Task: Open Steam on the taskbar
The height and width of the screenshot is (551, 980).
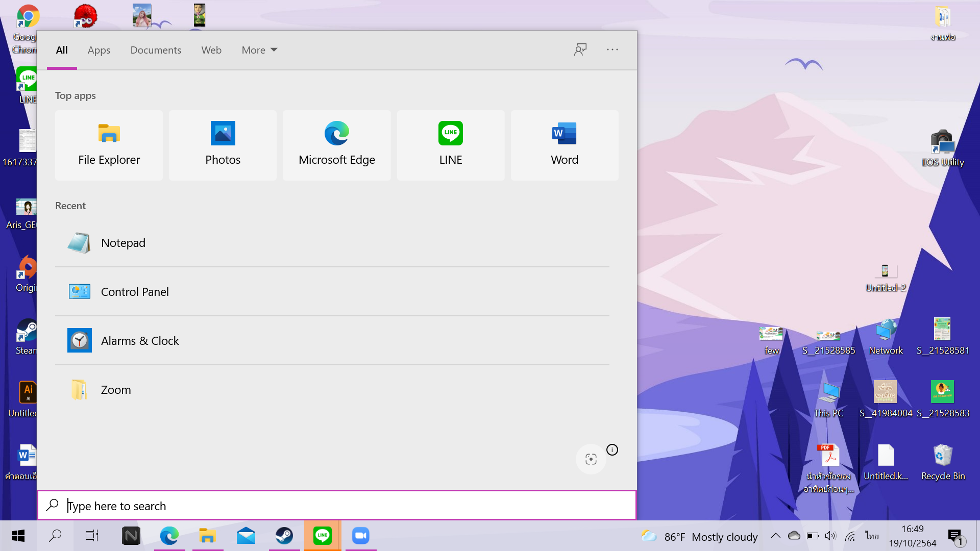Action: click(x=284, y=536)
